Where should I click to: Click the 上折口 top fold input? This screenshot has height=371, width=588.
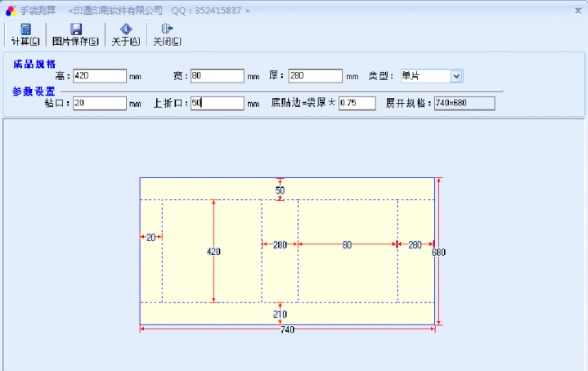[x=217, y=104]
